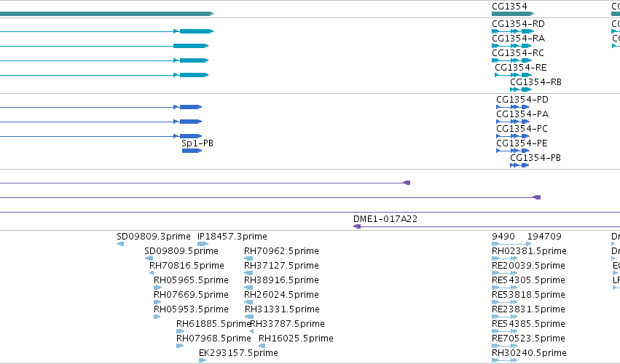Click the DME1-017A22 feature arrow
This screenshot has height=364, width=620.
[357, 226]
